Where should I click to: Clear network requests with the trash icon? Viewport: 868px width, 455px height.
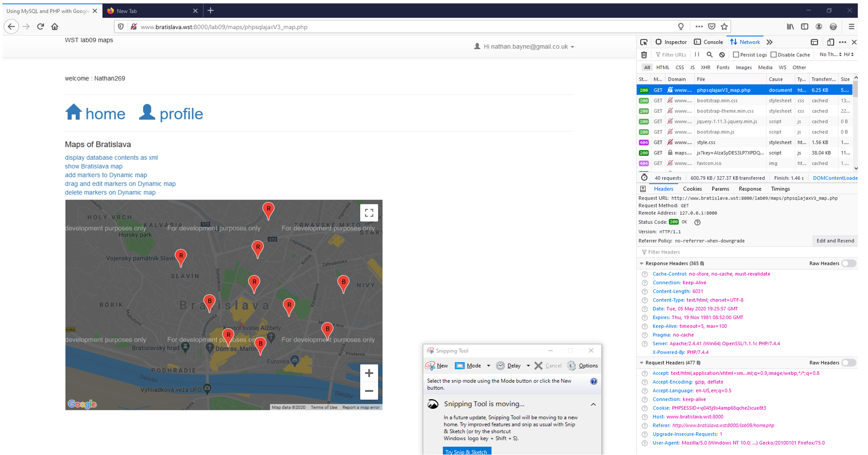pyautogui.click(x=644, y=55)
